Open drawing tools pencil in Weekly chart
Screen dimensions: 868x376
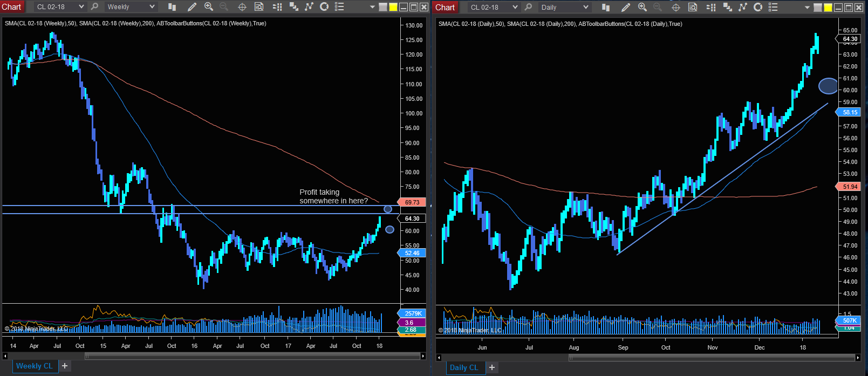[x=192, y=7]
